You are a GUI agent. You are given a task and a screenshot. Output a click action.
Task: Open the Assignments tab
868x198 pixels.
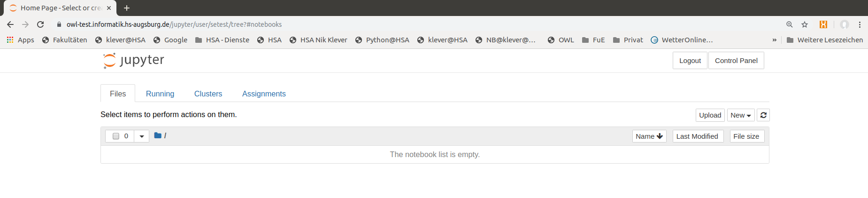pyautogui.click(x=264, y=94)
